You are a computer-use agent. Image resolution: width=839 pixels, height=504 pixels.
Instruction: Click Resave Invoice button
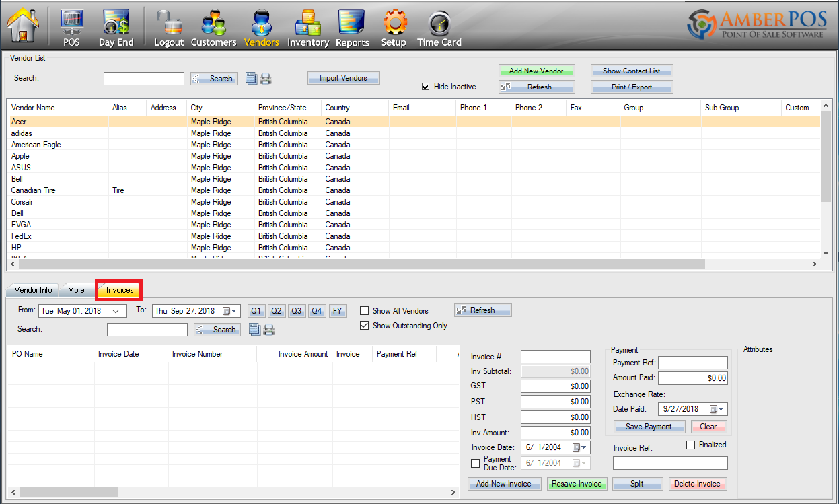point(577,484)
